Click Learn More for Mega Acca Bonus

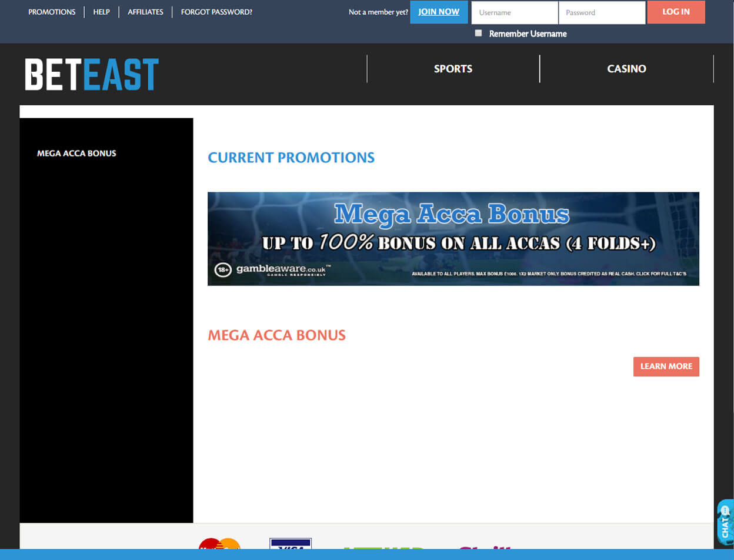666,366
